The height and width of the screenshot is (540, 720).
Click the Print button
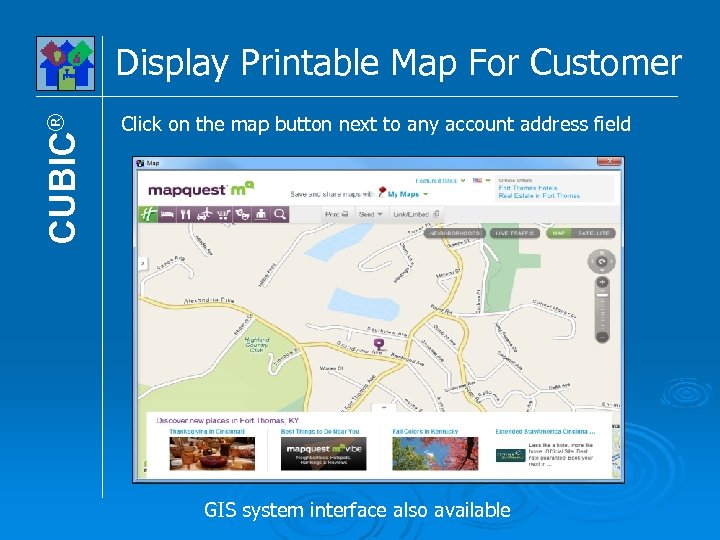click(337, 214)
